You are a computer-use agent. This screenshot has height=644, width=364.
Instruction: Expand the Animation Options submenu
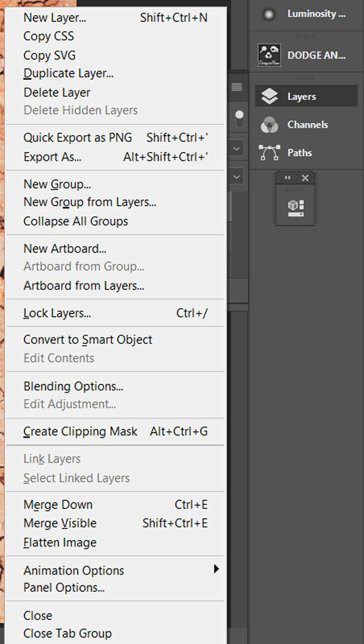click(217, 569)
